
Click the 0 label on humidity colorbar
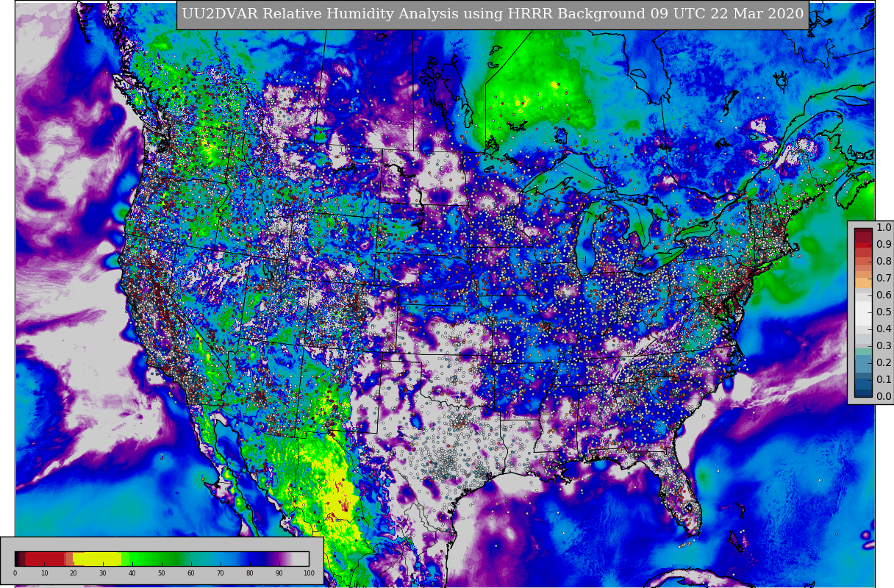pyautogui.click(x=15, y=573)
